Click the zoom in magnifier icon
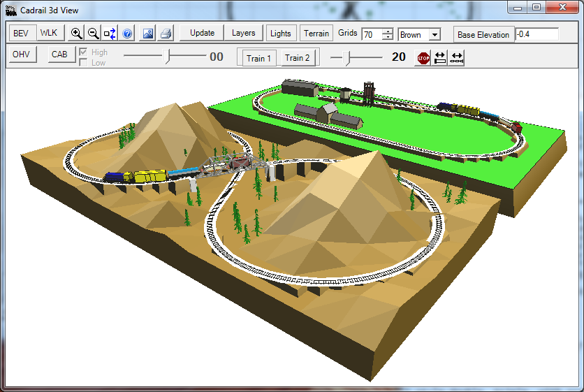584x392 pixels. (x=77, y=34)
